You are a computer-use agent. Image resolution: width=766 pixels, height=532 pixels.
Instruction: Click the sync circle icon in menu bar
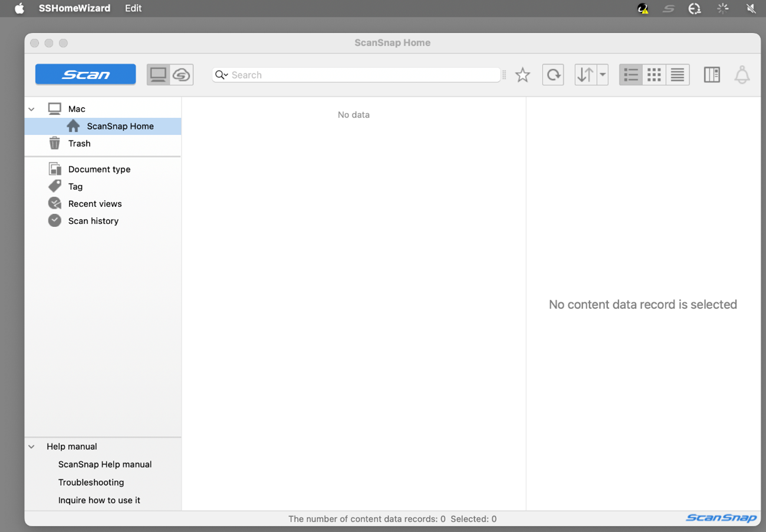(695, 8)
